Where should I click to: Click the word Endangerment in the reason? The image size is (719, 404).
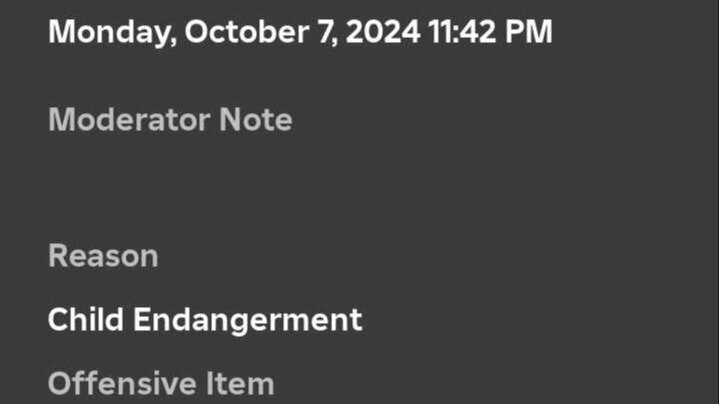(x=248, y=320)
